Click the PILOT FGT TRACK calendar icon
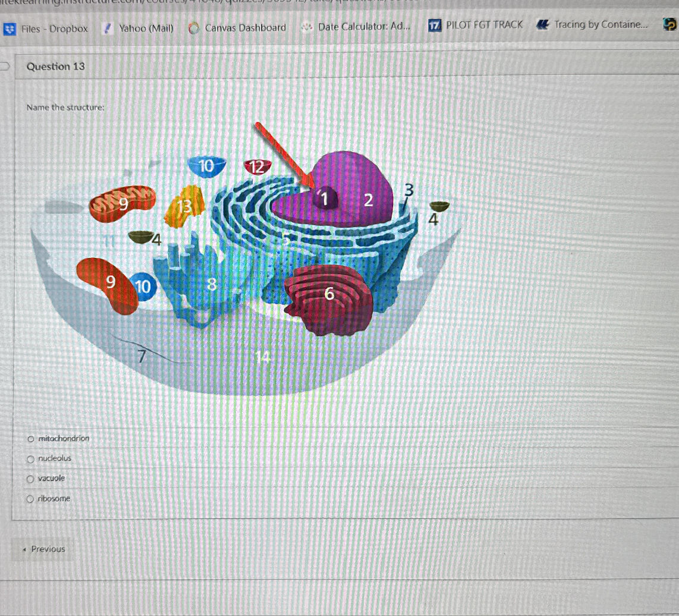679x616 pixels. 433,25
